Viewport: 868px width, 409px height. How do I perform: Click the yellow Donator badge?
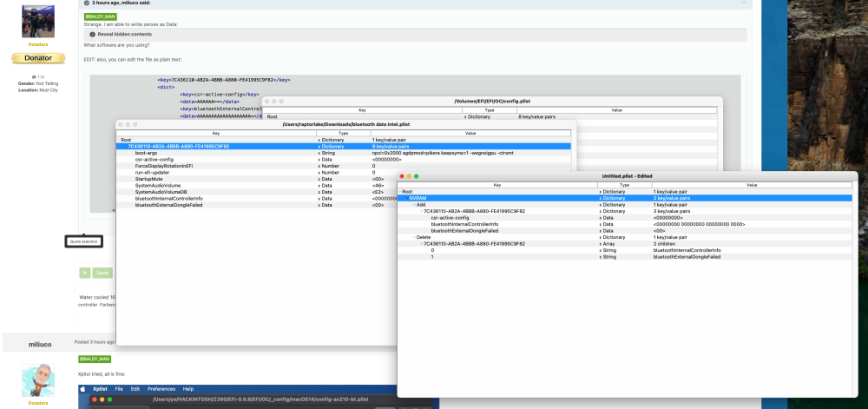(38, 58)
